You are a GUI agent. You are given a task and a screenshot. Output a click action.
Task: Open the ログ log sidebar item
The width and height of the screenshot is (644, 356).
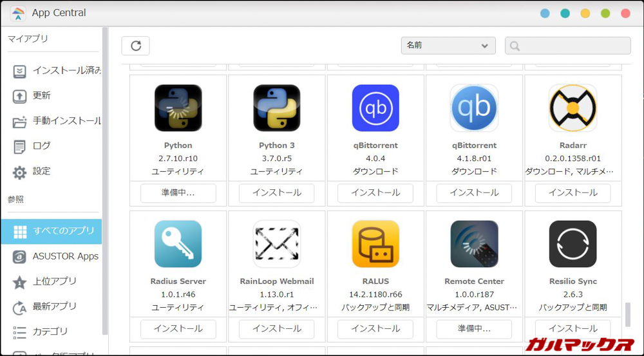(42, 146)
